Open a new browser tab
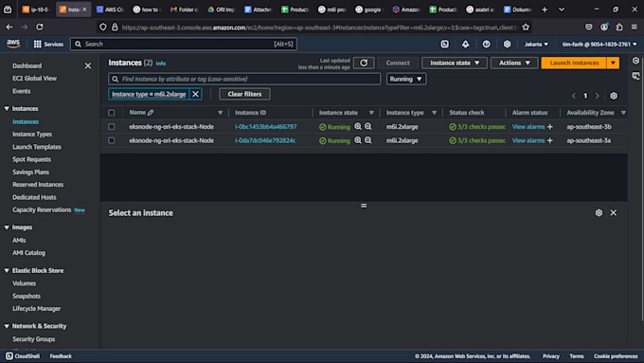This screenshot has height=363, width=644. pos(545,9)
